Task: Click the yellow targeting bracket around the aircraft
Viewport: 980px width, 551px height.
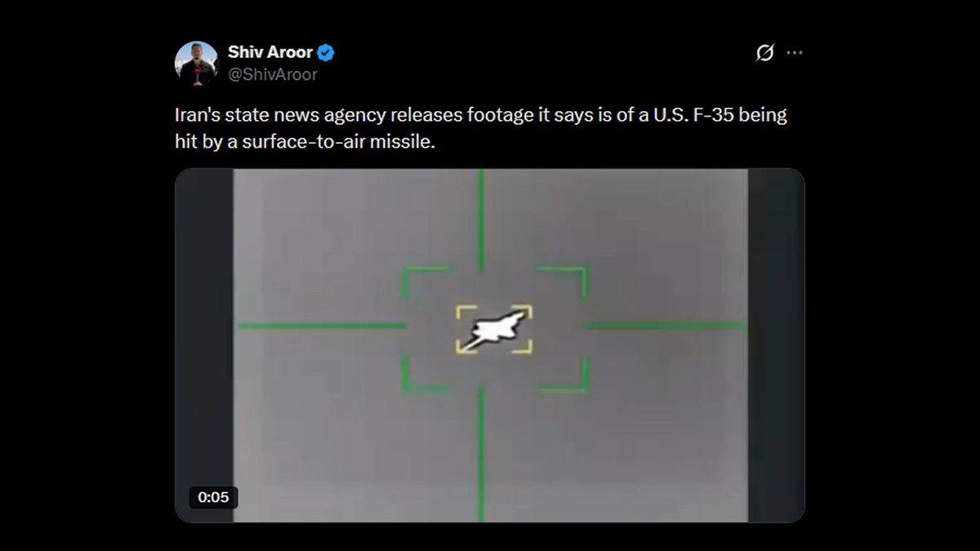Action: [x=494, y=330]
